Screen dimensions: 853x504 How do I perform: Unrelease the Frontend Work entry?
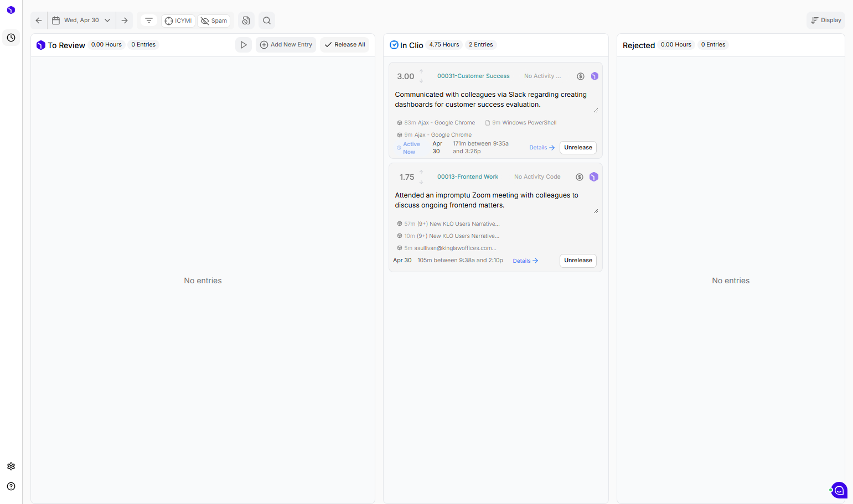[x=578, y=261]
